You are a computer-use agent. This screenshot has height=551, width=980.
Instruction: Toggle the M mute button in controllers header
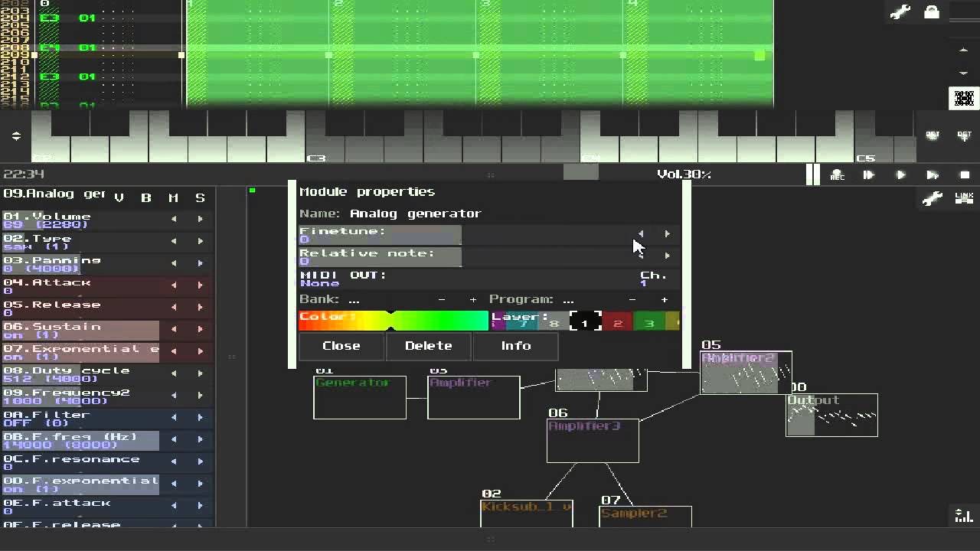(x=173, y=197)
